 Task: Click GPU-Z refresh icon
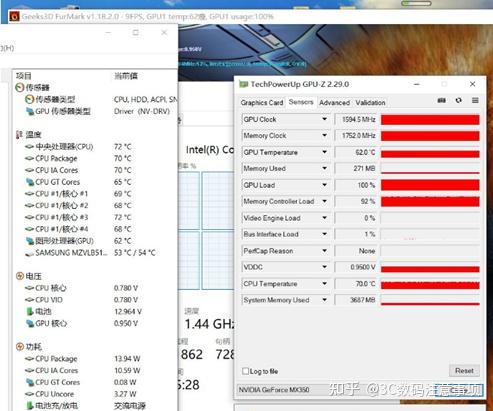[459, 100]
